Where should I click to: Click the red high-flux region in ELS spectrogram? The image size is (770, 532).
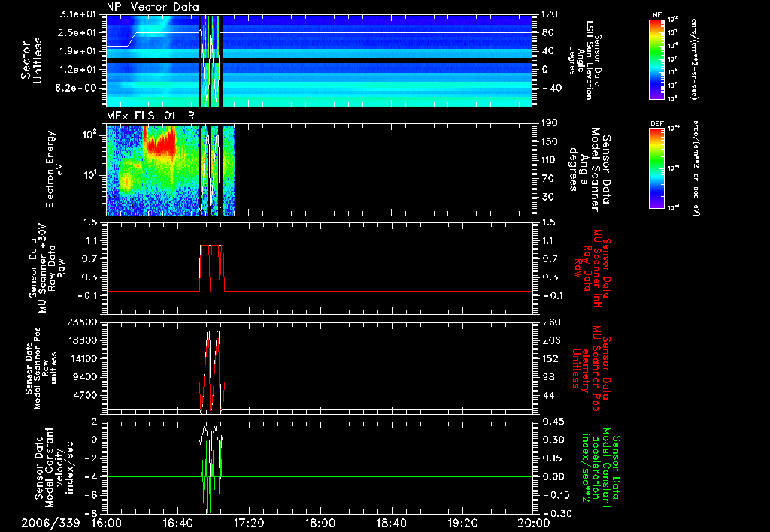click(x=161, y=142)
